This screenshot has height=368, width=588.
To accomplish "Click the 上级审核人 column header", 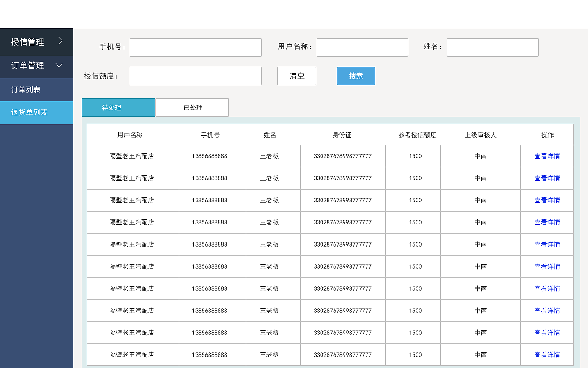I will [481, 135].
